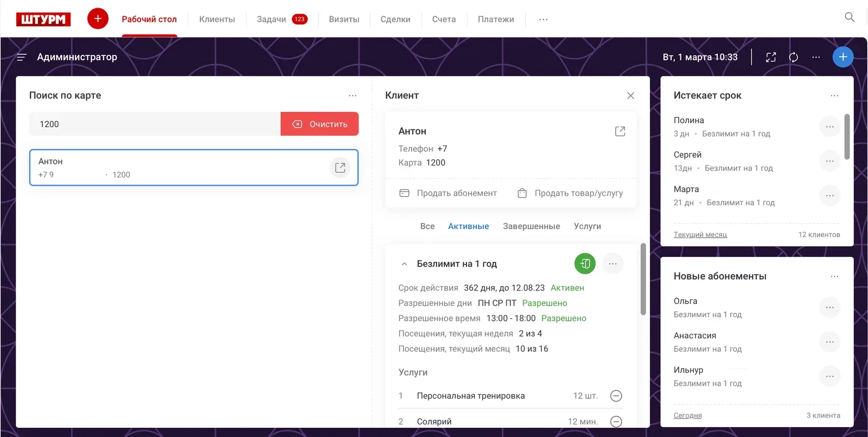Open options for Полина
Screen dimensions: 868x437
[x=829, y=126]
